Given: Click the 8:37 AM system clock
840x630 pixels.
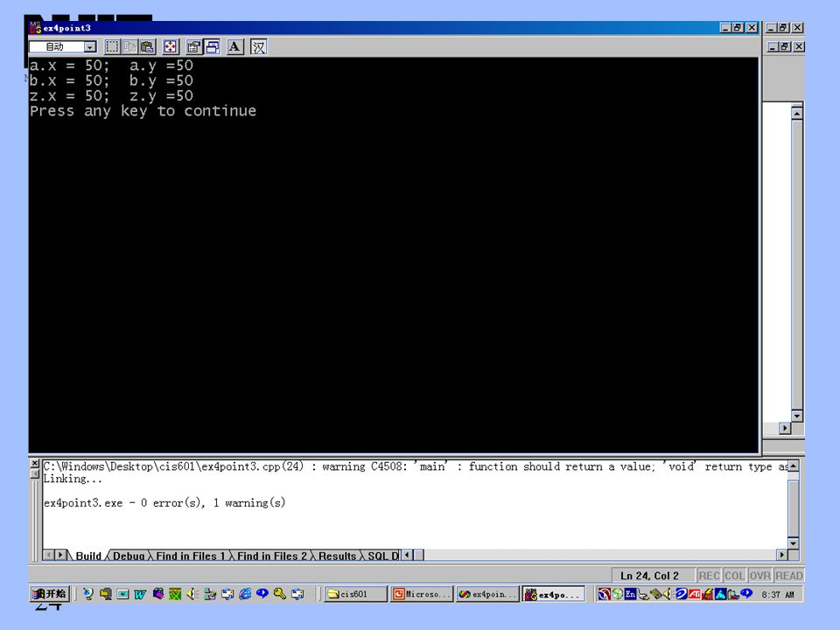Looking at the screenshot, I should click(778, 594).
